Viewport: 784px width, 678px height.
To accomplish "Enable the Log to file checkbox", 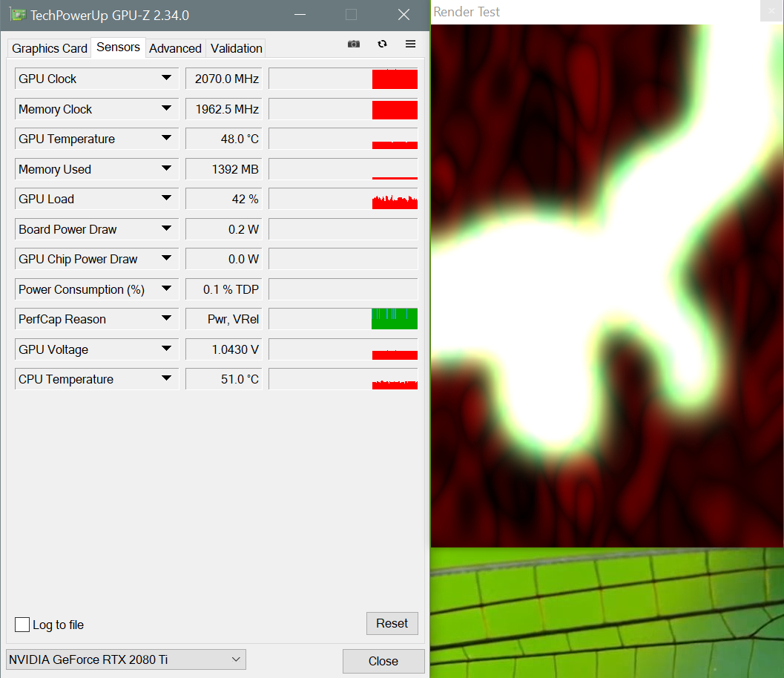I will click(22, 624).
